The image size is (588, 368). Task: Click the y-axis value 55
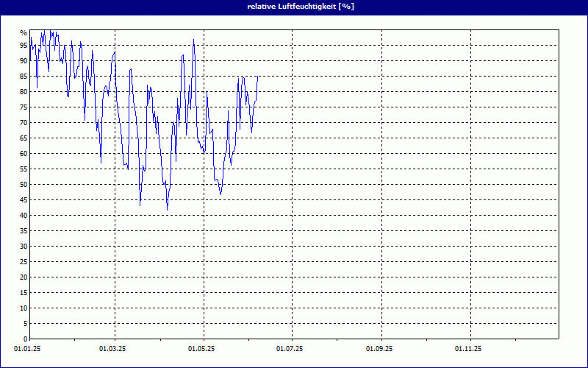click(24, 169)
